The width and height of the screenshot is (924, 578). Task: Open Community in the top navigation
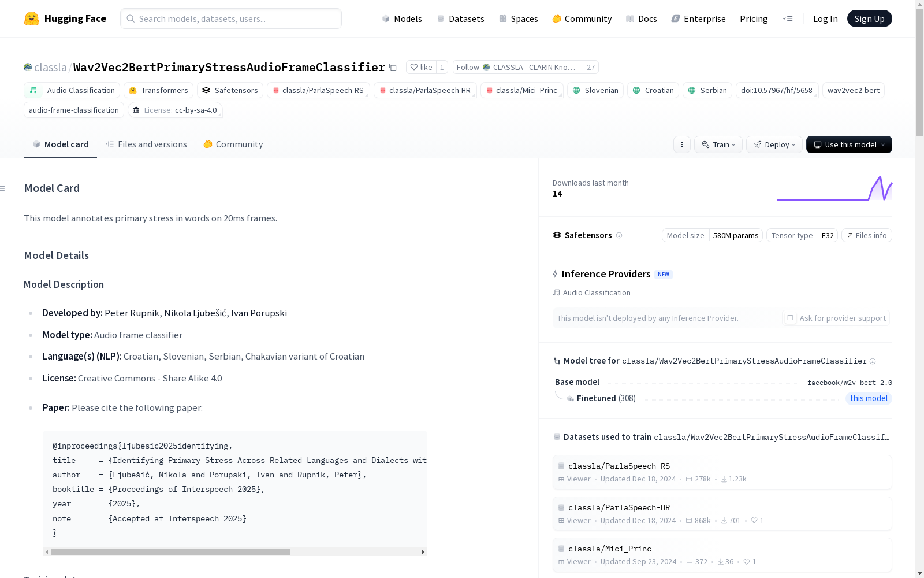[582, 18]
